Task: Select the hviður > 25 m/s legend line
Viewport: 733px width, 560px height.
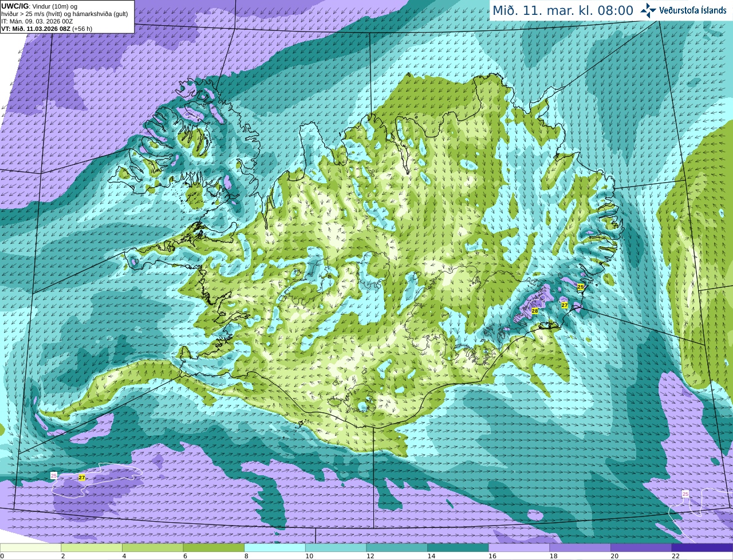Action: [x=65, y=14]
